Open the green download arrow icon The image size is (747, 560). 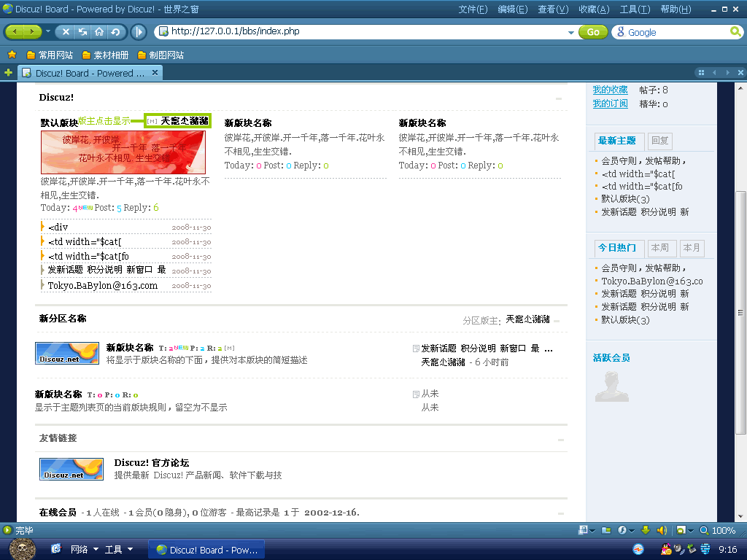646,530
